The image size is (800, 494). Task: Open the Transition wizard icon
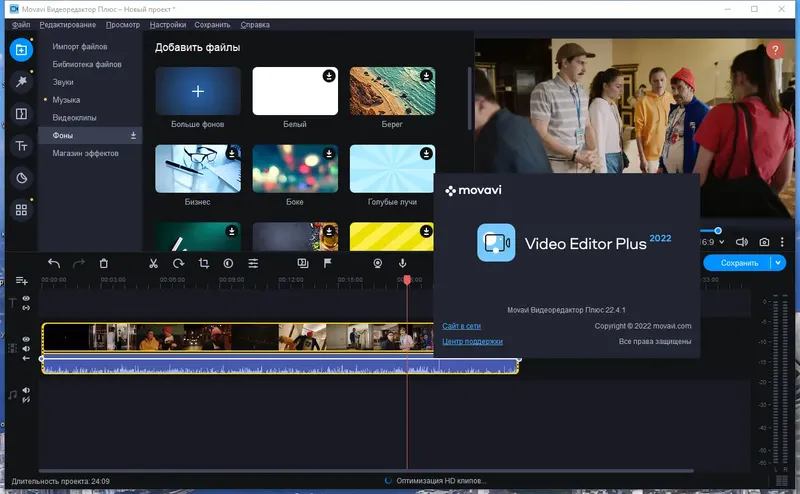(303, 263)
